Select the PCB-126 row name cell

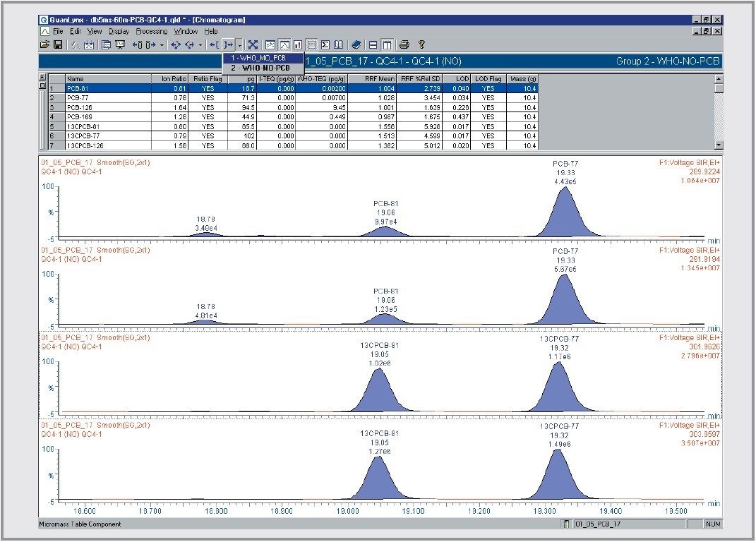(108, 107)
